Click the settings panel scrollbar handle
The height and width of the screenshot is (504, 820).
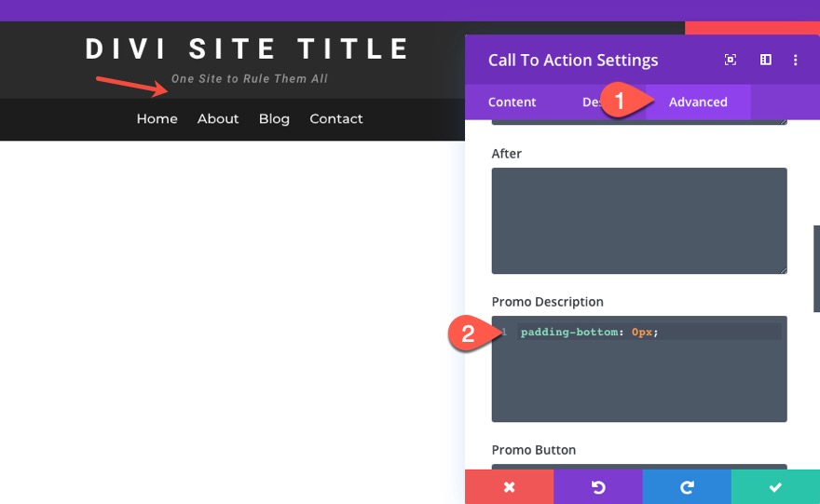[816, 268]
